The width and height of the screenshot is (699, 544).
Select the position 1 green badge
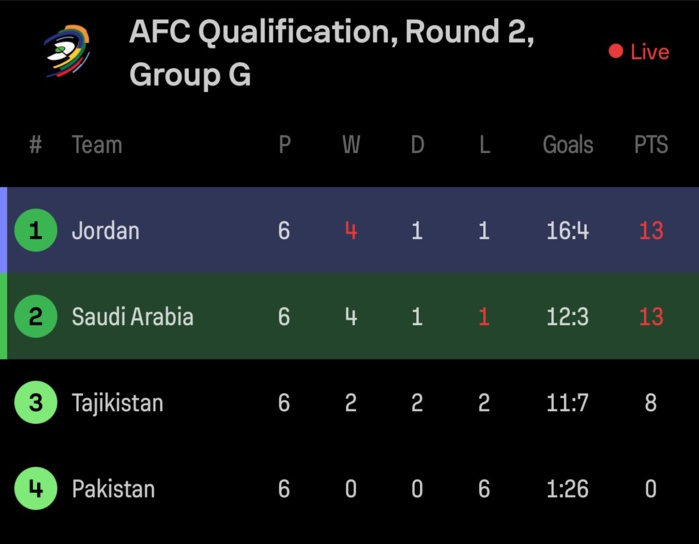35,231
